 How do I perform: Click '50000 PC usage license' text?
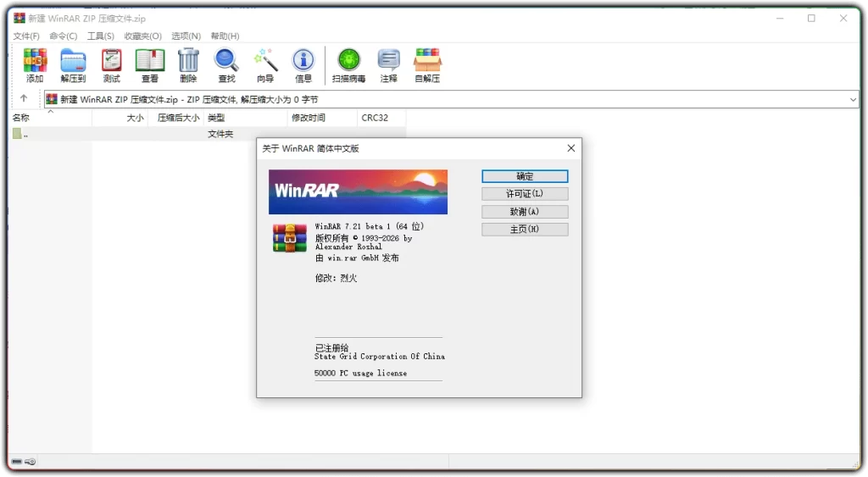pos(360,373)
